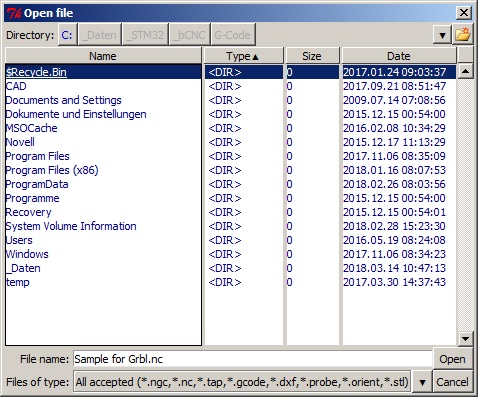478x397 pixels.
Task: Click the <DIR> type in the temp row
Action: point(225,282)
